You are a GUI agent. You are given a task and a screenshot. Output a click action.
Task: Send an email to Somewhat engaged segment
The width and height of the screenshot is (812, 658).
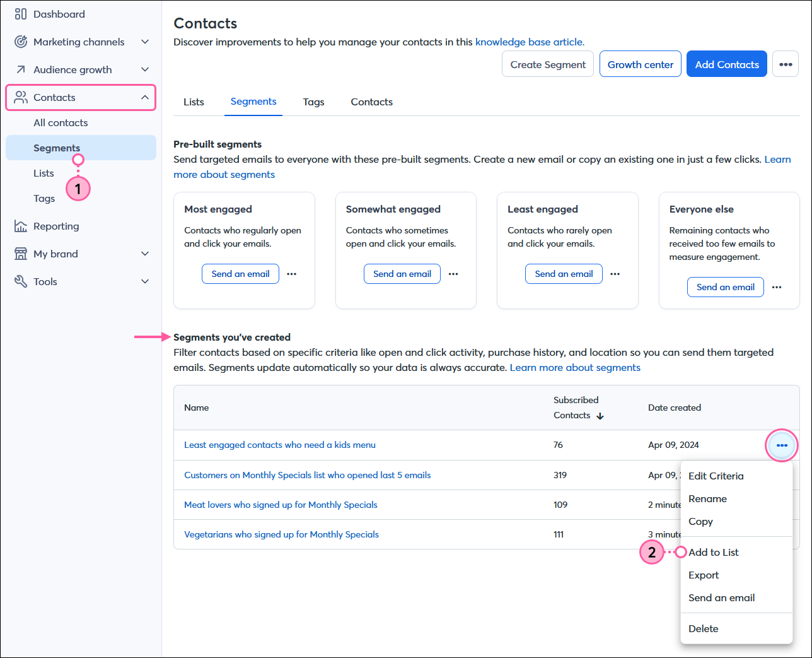[x=402, y=274]
